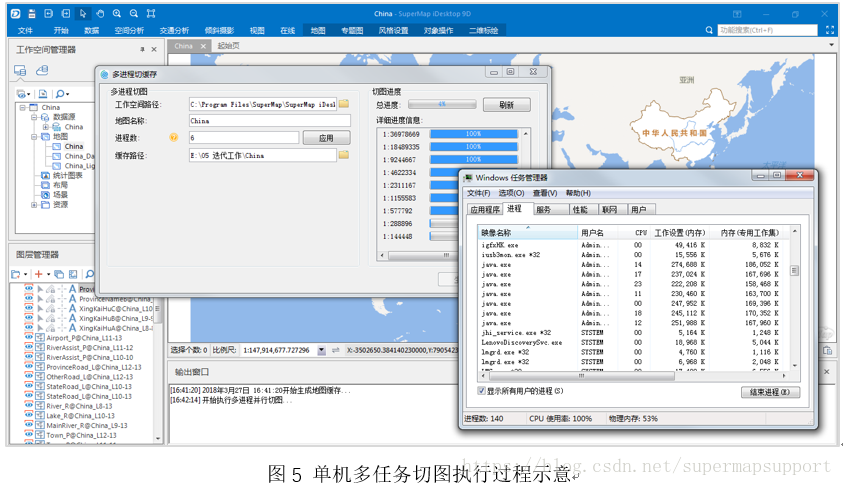Click the full extent view icon
Image resolution: width=843 pixels, height=486 pixels.
coord(151,13)
